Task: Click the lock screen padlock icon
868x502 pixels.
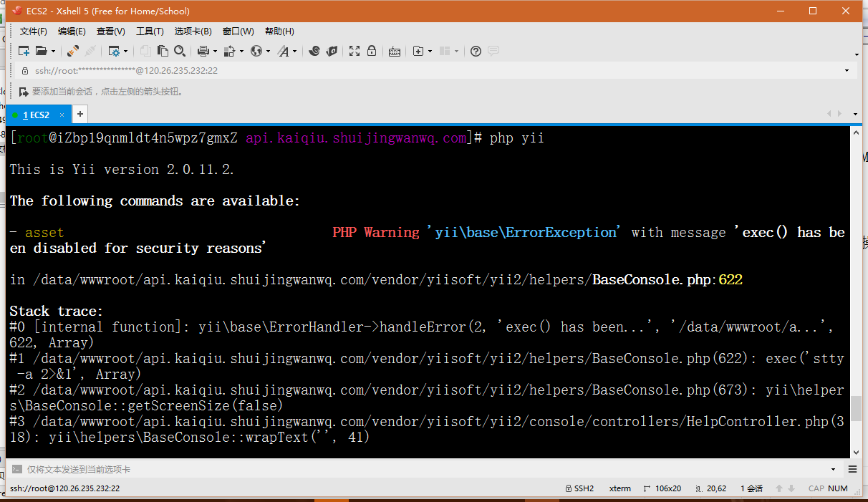Action: tap(372, 51)
